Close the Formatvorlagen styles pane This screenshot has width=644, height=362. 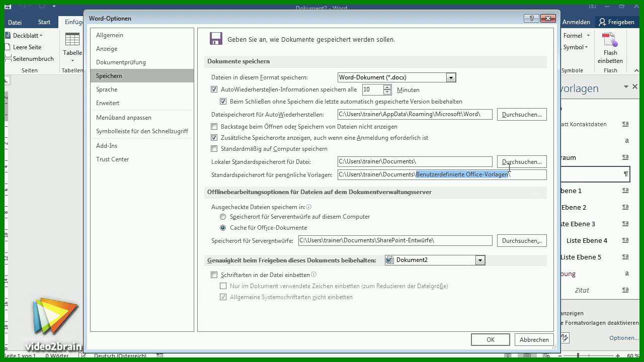635,86
